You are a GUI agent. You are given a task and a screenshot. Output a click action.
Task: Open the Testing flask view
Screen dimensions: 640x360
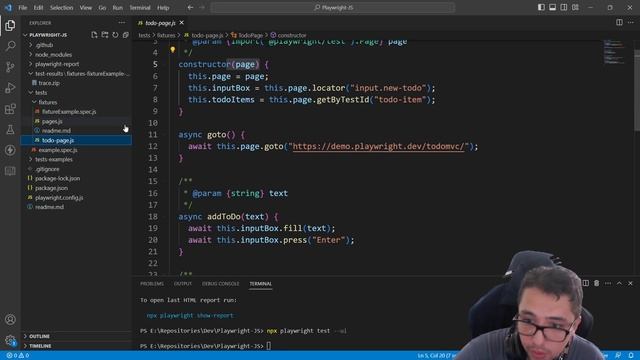(10, 129)
